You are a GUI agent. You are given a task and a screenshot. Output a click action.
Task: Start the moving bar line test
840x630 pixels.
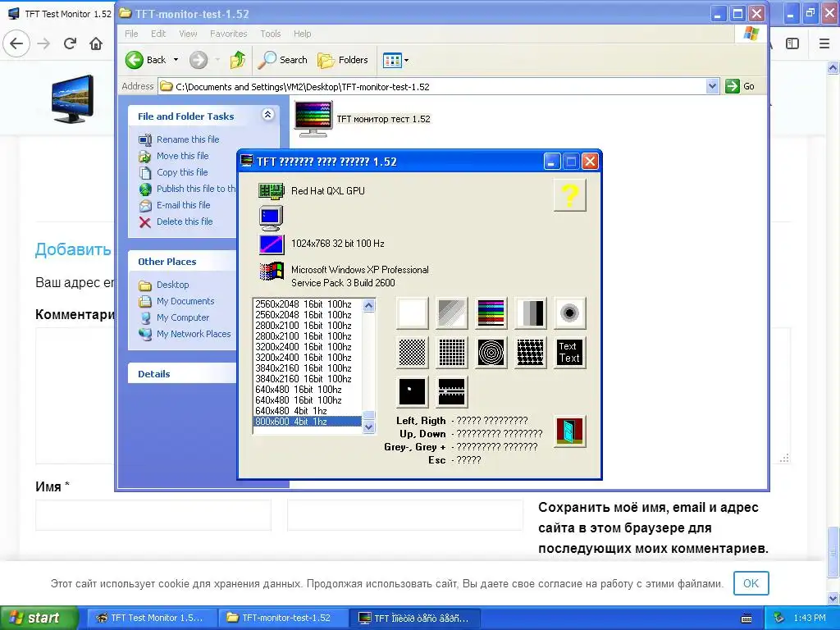click(x=452, y=391)
